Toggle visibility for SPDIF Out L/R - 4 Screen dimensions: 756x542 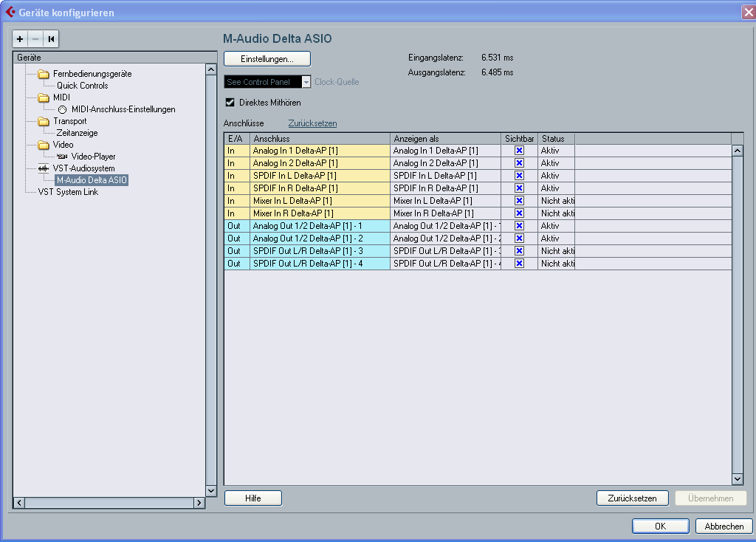click(519, 264)
